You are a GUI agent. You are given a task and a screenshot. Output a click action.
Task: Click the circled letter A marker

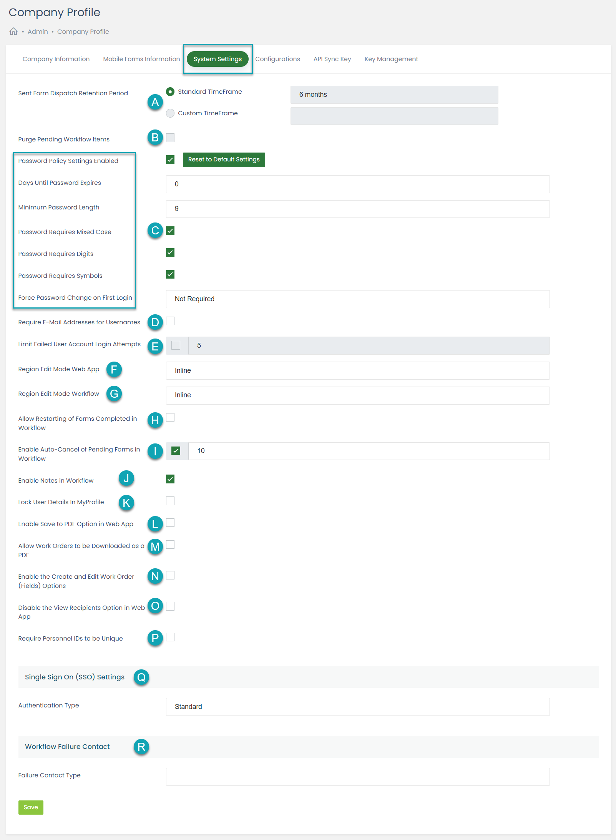click(155, 102)
